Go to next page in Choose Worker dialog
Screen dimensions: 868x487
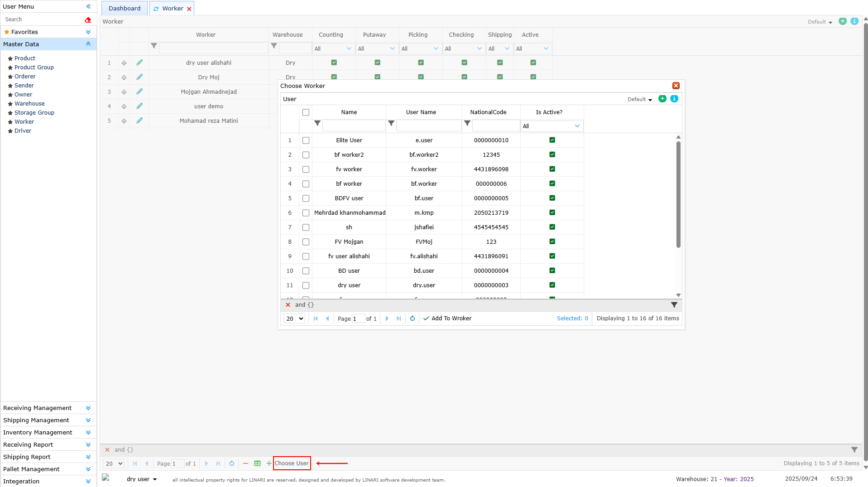387,318
